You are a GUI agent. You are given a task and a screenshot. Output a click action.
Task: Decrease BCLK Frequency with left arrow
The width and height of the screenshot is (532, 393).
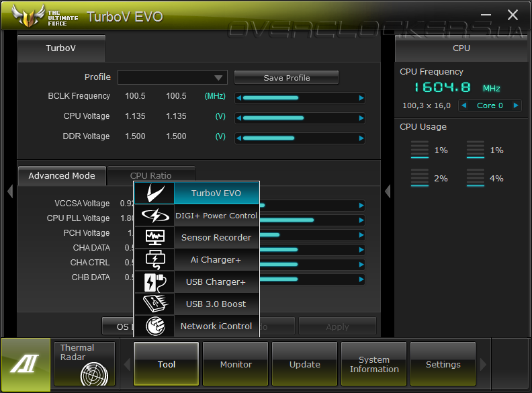239,98
